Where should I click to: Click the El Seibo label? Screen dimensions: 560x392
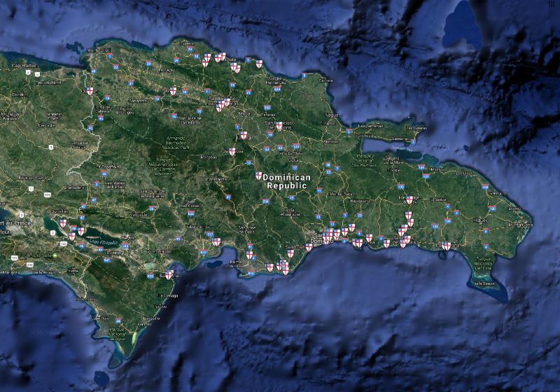pyautogui.click(x=438, y=199)
